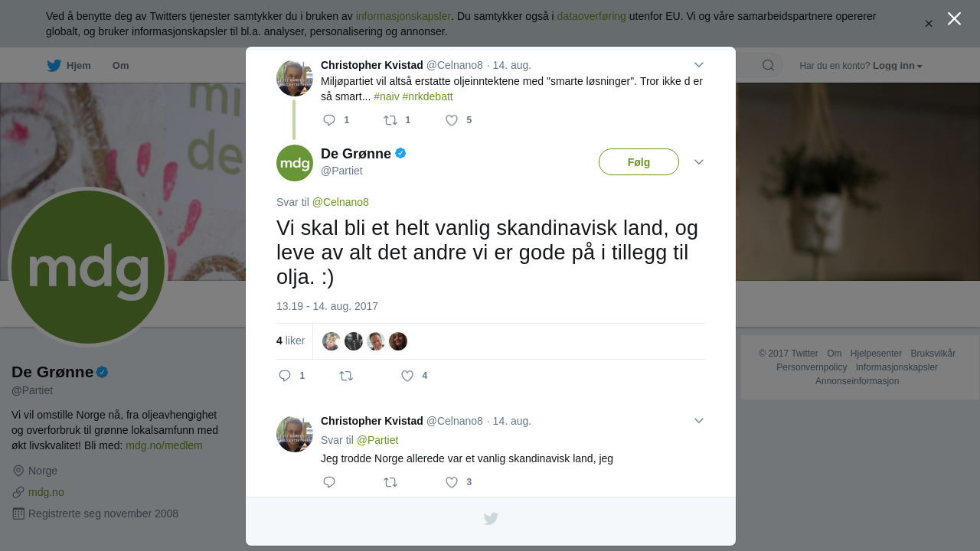The height and width of the screenshot is (551, 980).
Task: Reply to the bottom Christopher Kvistad tweet
Action: tap(330, 482)
